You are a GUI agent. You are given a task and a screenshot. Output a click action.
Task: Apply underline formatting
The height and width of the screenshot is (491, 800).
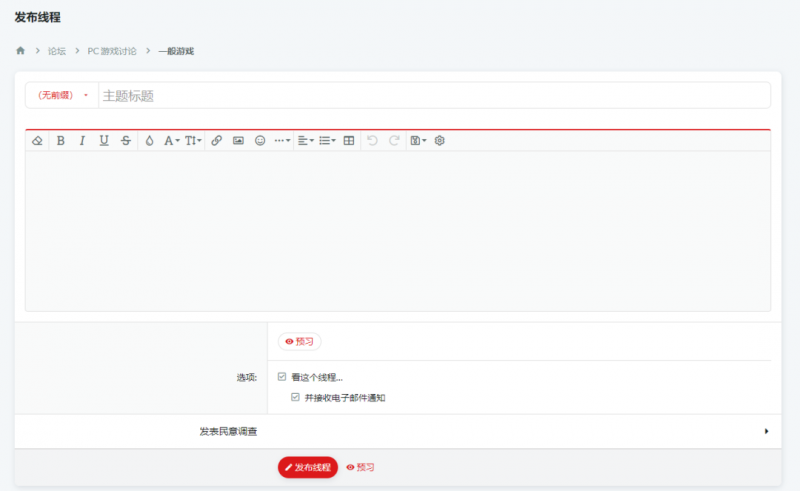point(104,141)
